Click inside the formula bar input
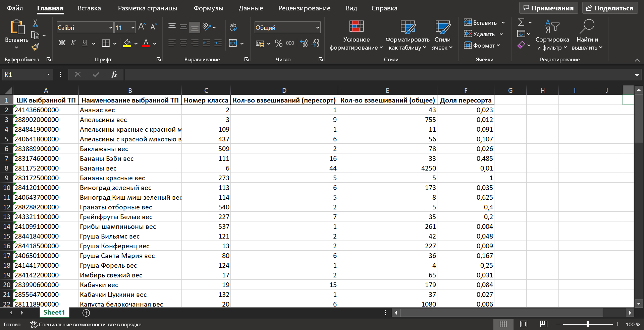The height and width of the screenshot is (330, 644). 378,75
